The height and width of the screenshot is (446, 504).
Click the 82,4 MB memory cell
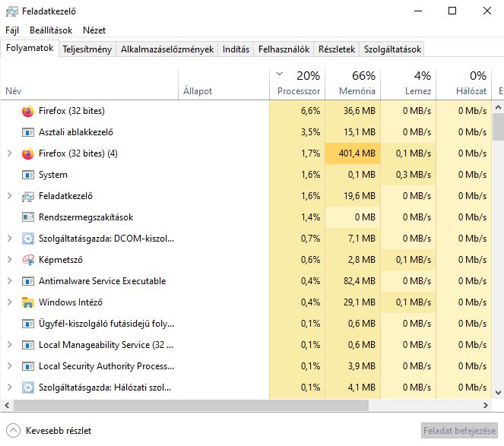click(x=353, y=281)
